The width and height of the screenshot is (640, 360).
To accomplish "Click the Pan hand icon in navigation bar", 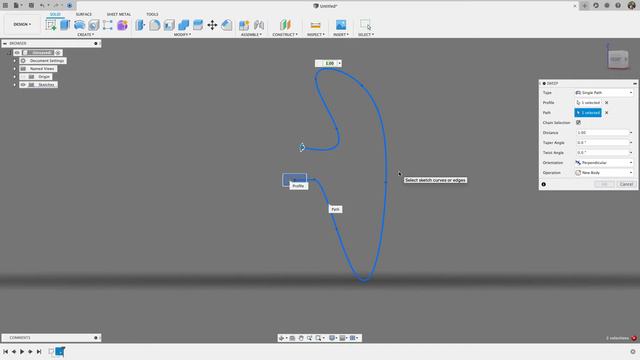I will [x=301, y=338].
